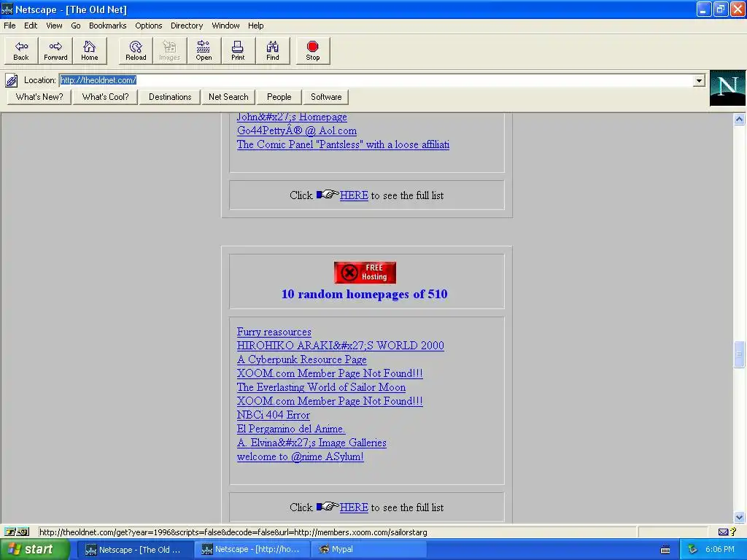Open A. Elvina's Image Galleries link
The width and height of the screenshot is (747, 560).
click(x=311, y=443)
